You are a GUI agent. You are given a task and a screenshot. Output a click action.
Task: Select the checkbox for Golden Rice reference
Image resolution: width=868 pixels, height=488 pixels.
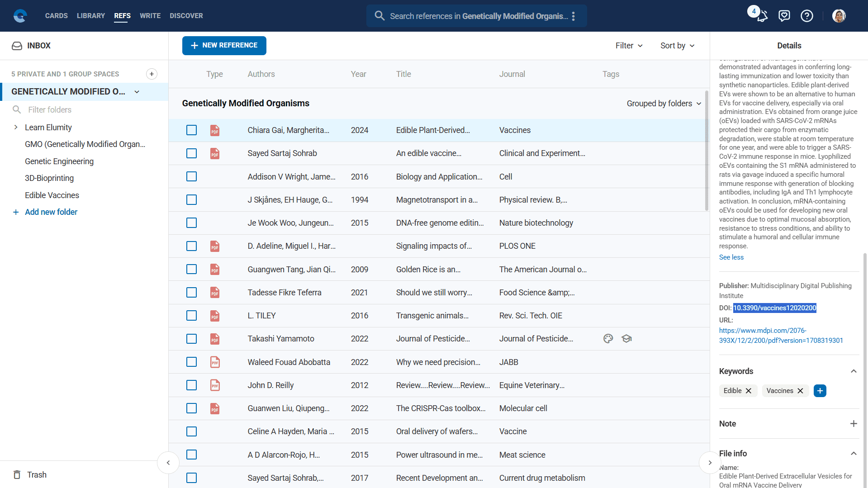pos(192,270)
